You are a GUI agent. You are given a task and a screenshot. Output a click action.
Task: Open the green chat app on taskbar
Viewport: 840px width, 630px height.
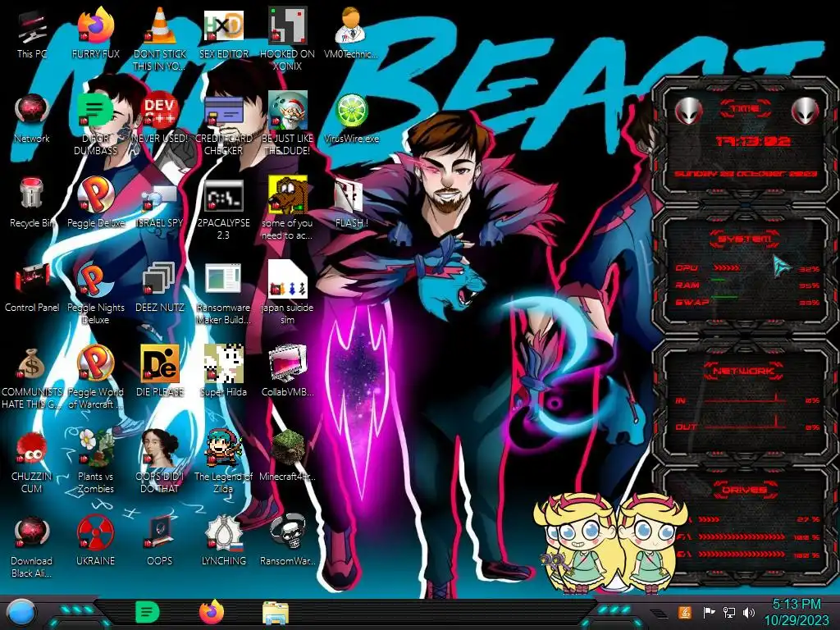pos(148,612)
